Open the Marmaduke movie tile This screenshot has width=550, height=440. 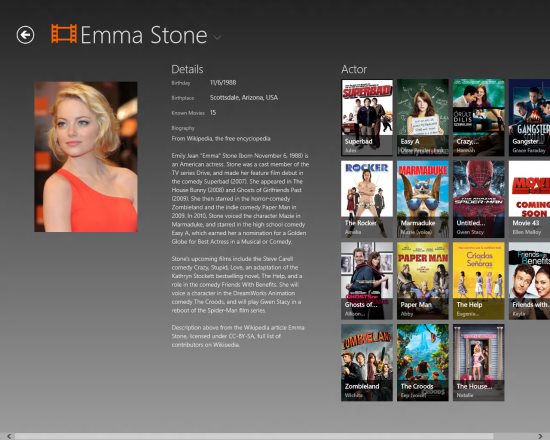point(423,199)
